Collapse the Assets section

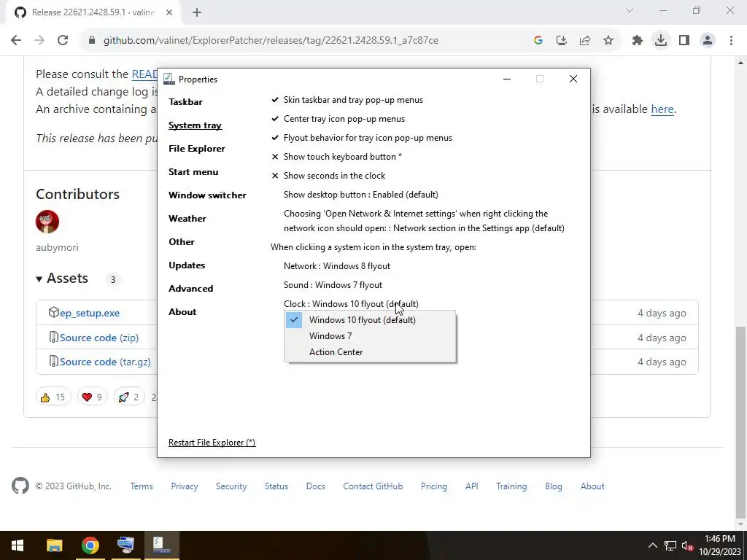[x=62, y=279]
